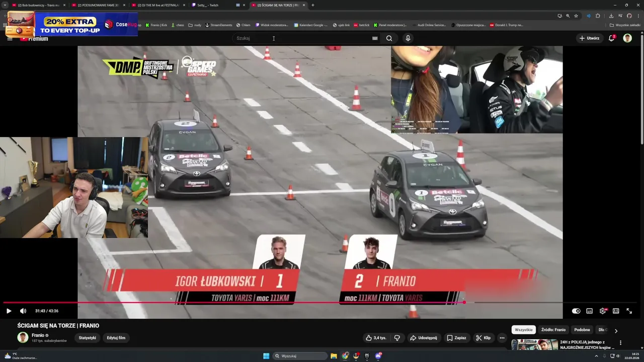Image resolution: width=644 pixels, height=362 pixels.
Task: Open Discord on taskbar
Action: [x=378, y=356]
